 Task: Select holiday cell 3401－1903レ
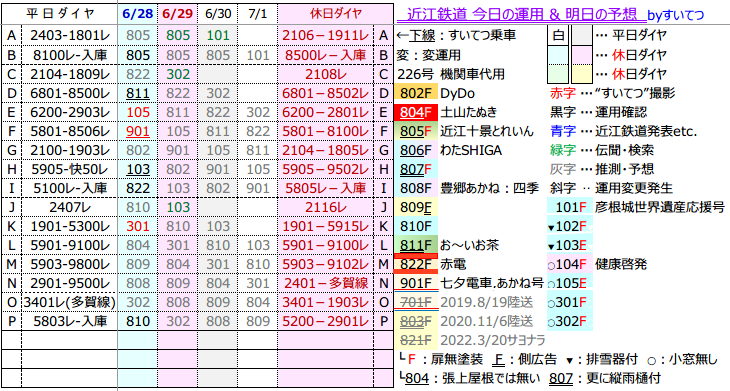[x=325, y=302]
